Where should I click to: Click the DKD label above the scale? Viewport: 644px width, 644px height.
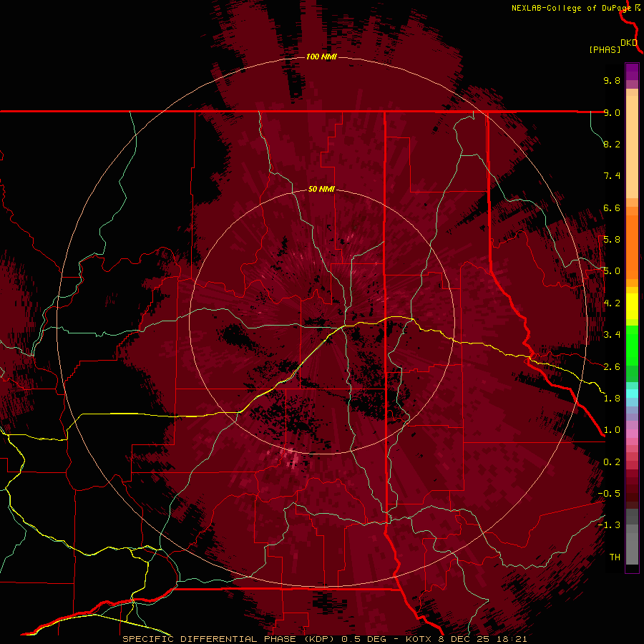click(x=629, y=43)
